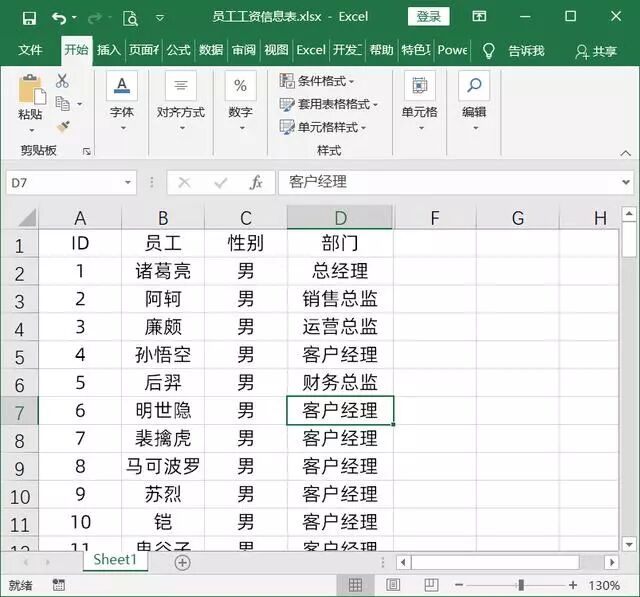The height and width of the screenshot is (597, 640).
Task: Switch to the 插入 ribbon tab
Action: pyautogui.click(x=109, y=50)
